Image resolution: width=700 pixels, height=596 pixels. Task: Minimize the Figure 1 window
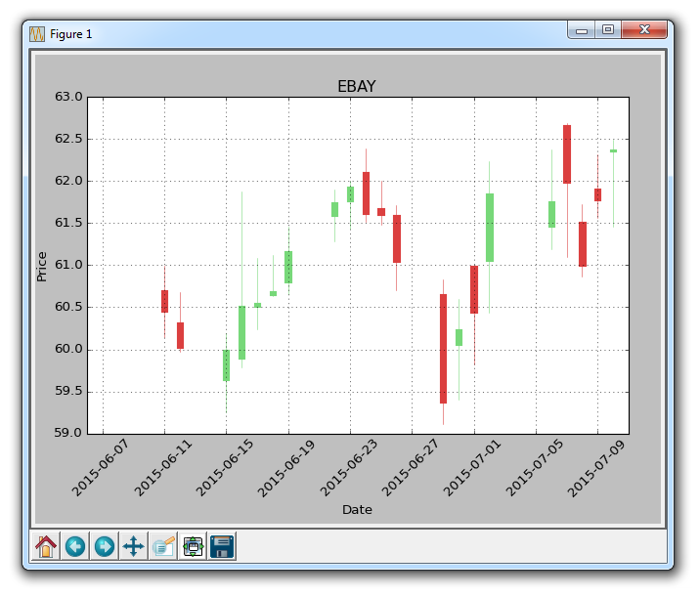(x=582, y=31)
